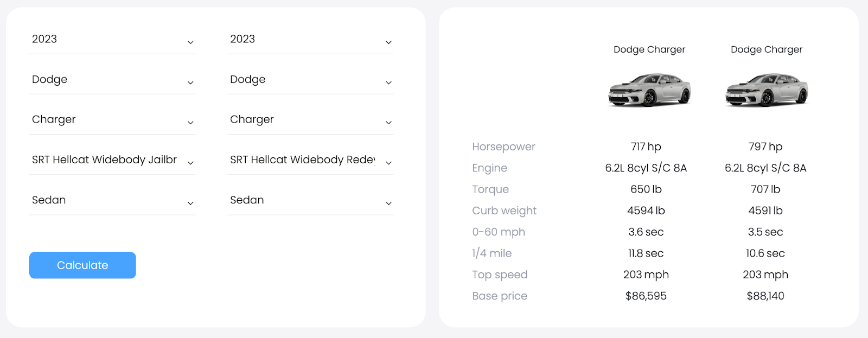Click the Horsepower row label
The height and width of the screenshot is (338, 868).
coord(503,146)
